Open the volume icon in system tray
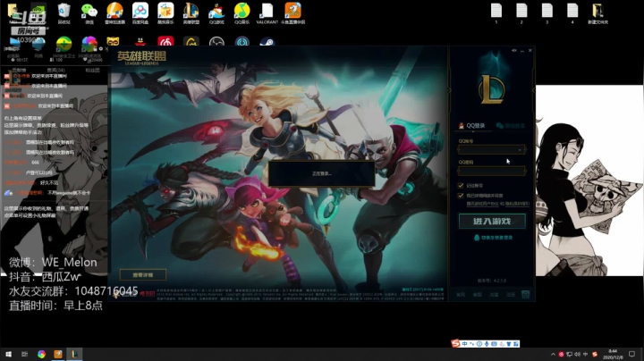The height and width of the screenshot is (361, 644). (578, 354)
